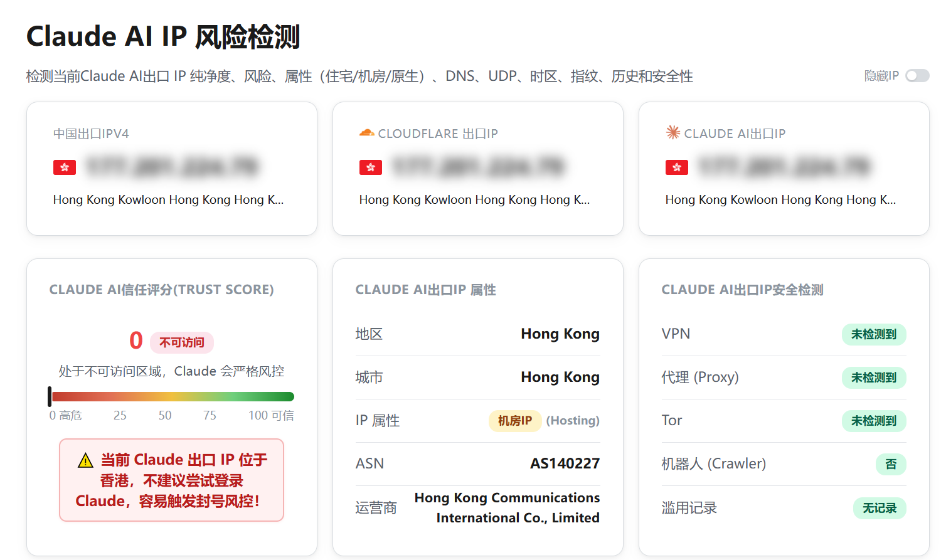Click the 地区 value Hong Kong
Screen dimensions: 941x560
pyautogui.click(x=560, y=334)
